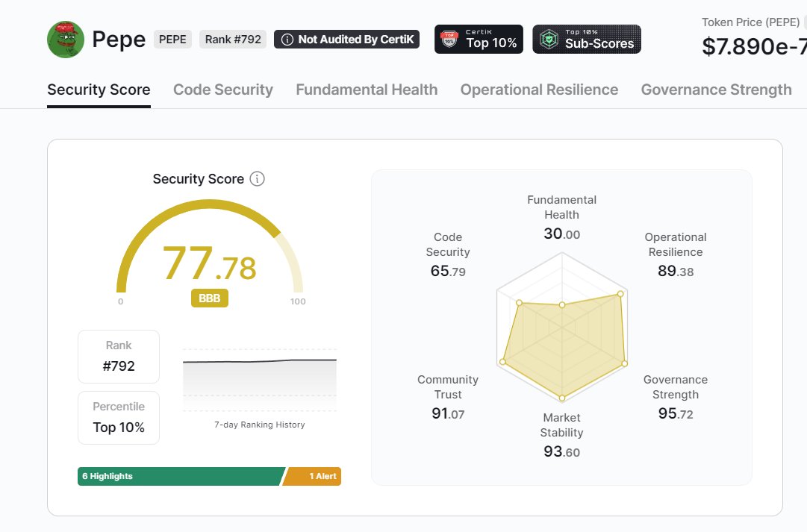Open the 6 Highlights green bar
Screen dimensions: 807x532
(x=180, y=477)
